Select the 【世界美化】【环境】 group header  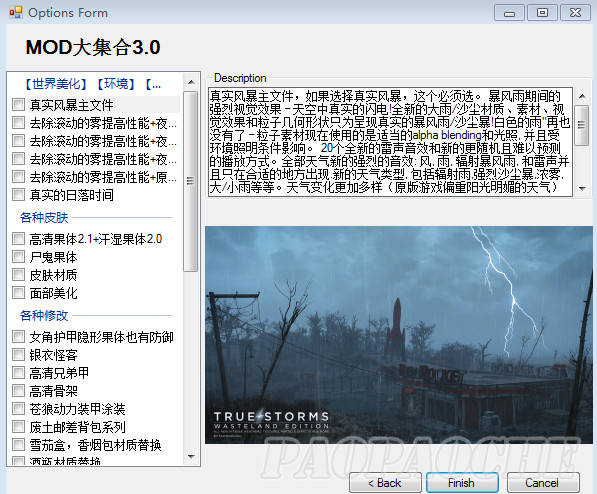pos(93,84)
